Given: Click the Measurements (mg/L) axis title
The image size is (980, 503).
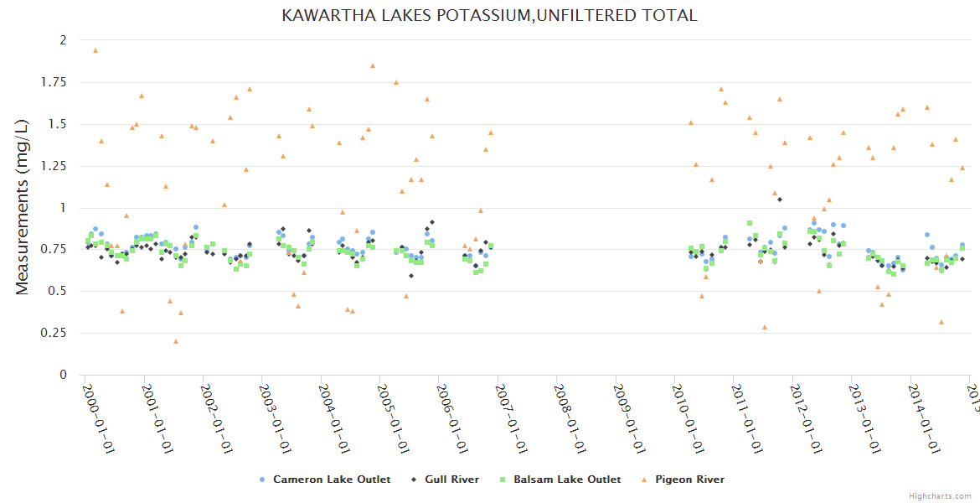Looking at the screenshot, I should (x=23, y=207).
